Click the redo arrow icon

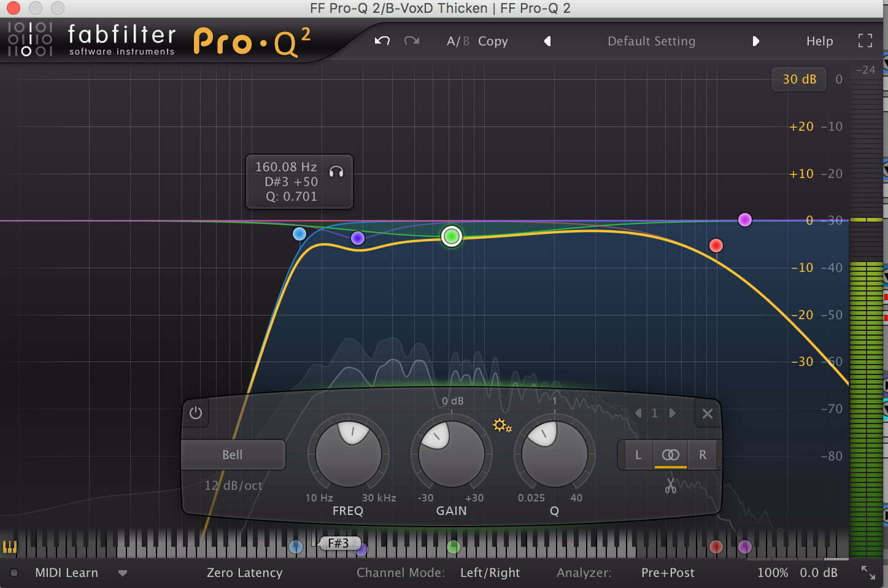pos(412,41)
